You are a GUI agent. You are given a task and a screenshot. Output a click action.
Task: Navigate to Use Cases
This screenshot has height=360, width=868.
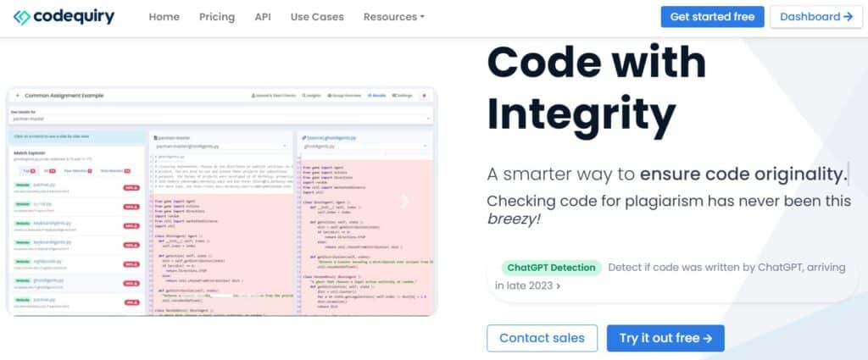coord(317,17)
